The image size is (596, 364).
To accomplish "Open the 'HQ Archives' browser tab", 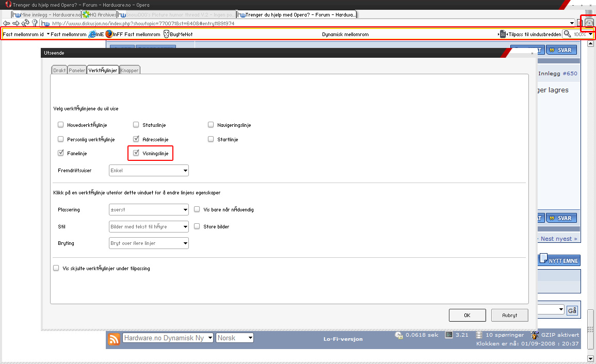I will [99, 14].
